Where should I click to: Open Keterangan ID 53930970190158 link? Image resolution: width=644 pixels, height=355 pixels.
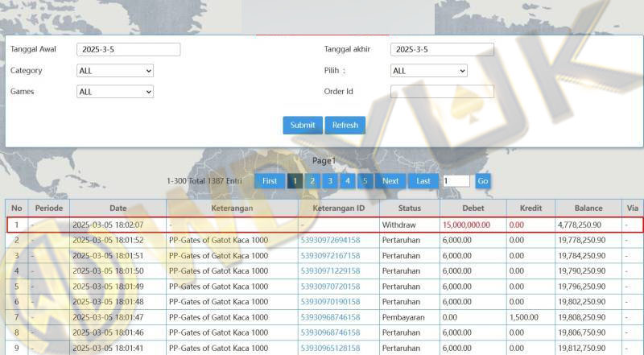(330, 302)
